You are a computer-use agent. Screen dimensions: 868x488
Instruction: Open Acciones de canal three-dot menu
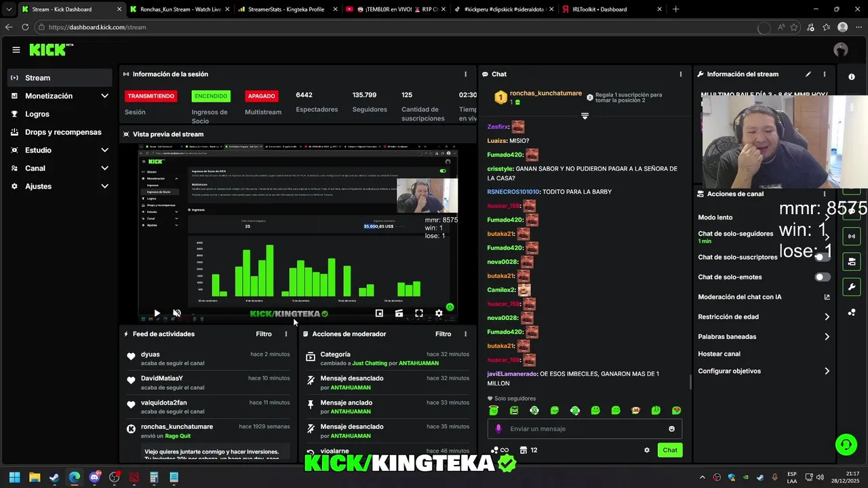825,194
